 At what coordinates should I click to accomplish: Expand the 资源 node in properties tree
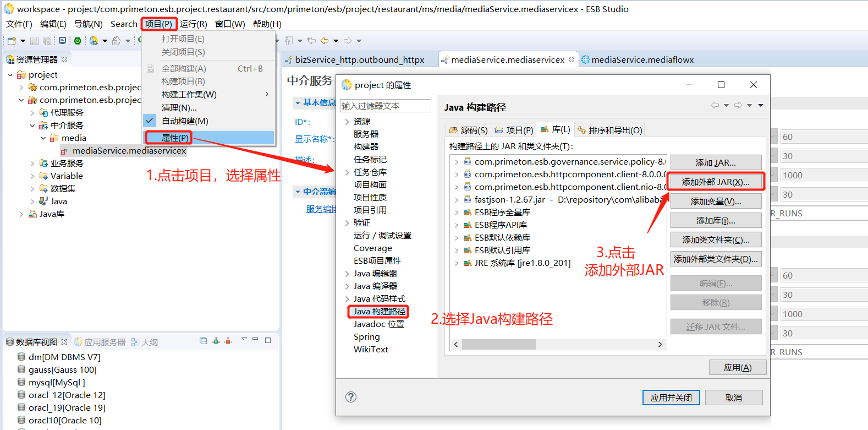[347, 122]
